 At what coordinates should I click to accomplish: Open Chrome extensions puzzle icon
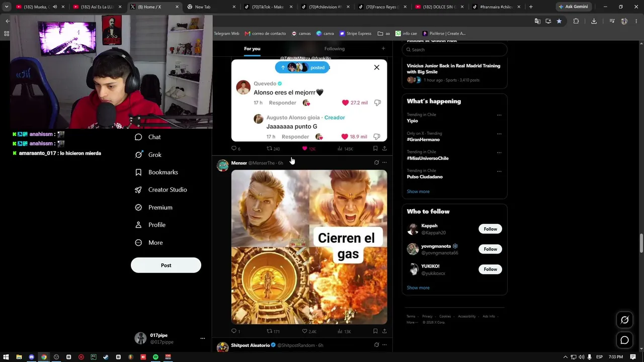[x=576, y=21]
